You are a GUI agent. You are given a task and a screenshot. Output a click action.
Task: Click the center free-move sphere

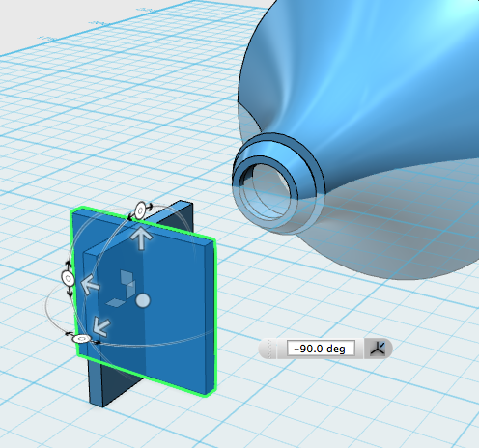pos(143,300)
